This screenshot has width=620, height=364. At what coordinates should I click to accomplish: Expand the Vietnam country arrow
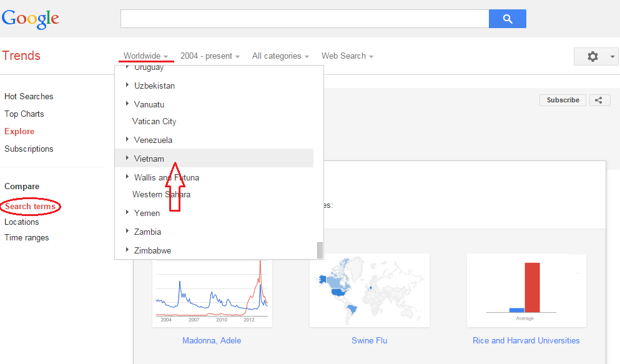tap(127, 158)
